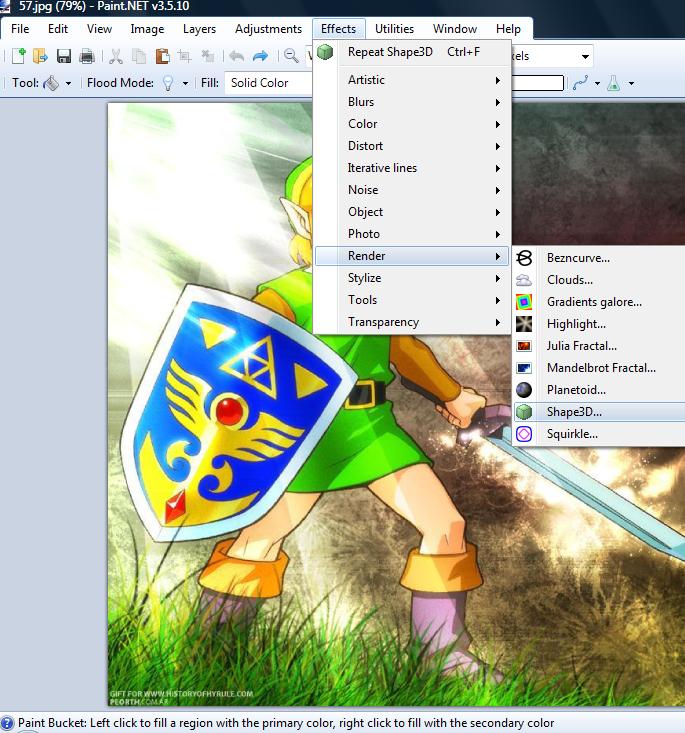Click the Undo arrow icon
This screenshot has width=685, height=733.
(x=237, y=56)
